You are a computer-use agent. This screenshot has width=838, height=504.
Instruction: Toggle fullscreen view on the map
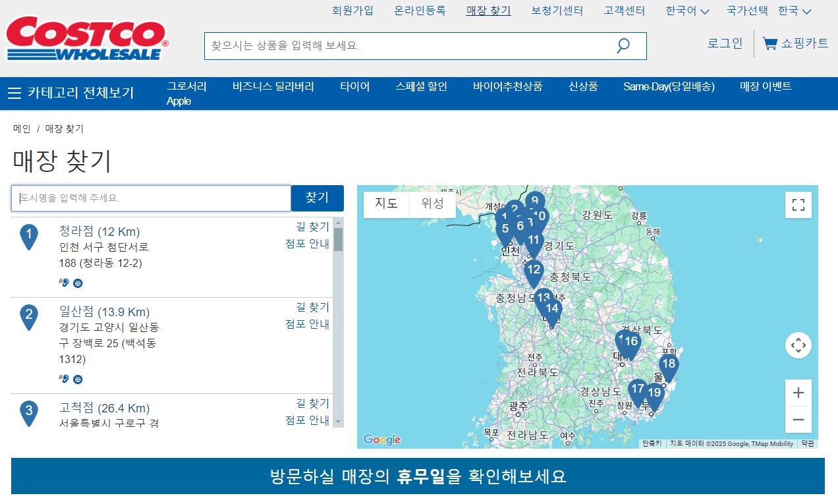pyautogui.click(x=798, y=205)
